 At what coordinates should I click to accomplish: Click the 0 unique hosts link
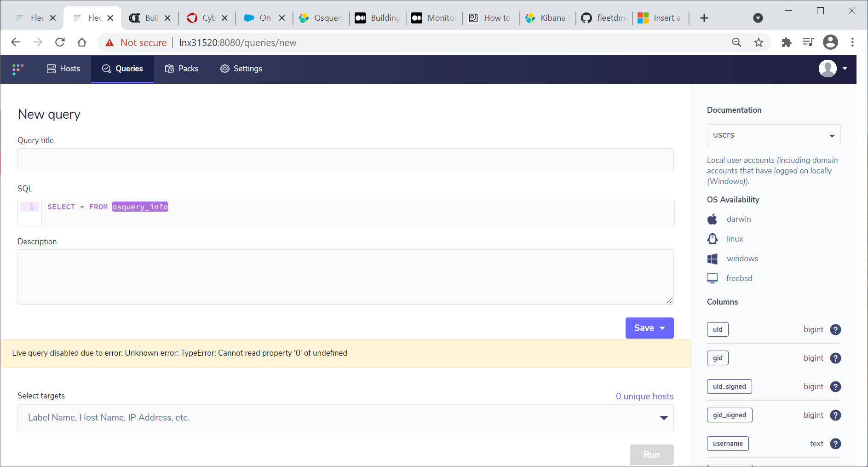coord(644,396)
